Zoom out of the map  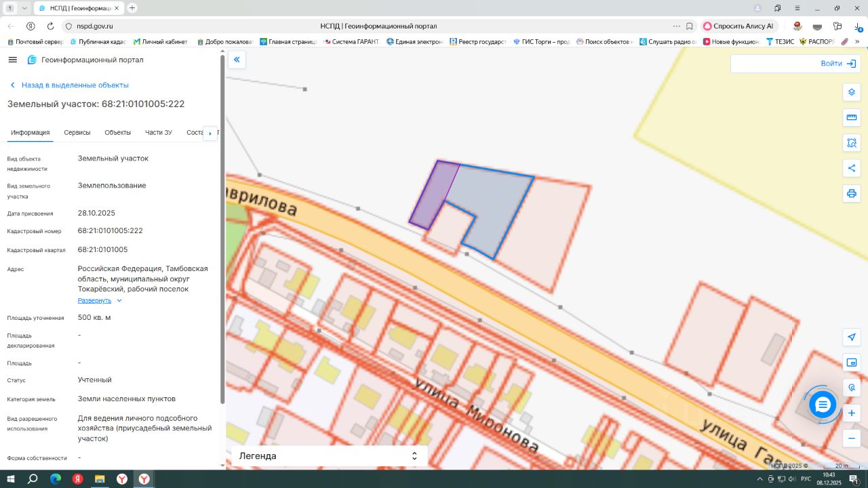point(852,439)
